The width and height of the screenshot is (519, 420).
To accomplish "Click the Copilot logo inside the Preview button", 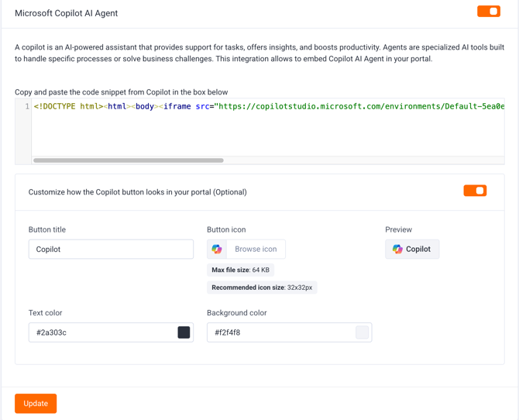I will 397,250.
